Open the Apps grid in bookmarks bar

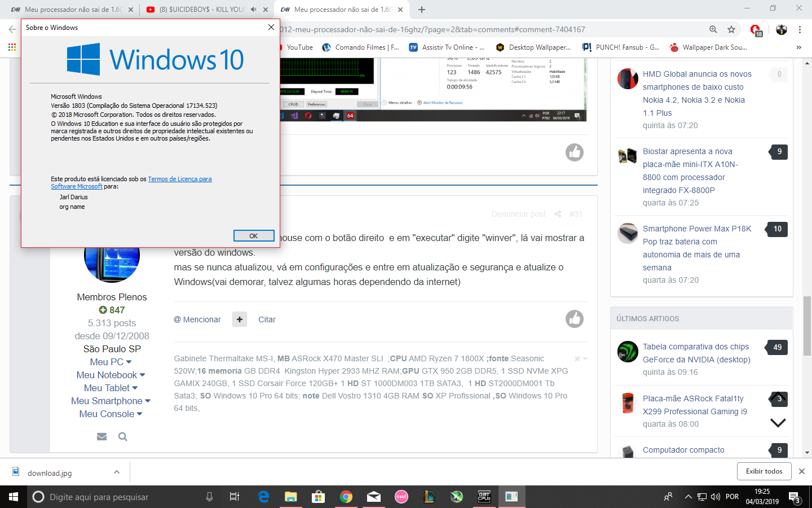coord(12,47)
